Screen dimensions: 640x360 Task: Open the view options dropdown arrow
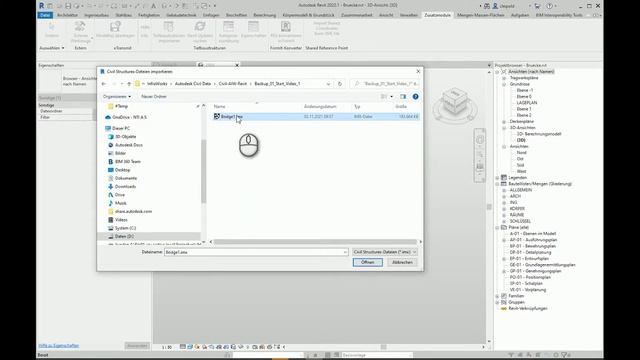391,97
